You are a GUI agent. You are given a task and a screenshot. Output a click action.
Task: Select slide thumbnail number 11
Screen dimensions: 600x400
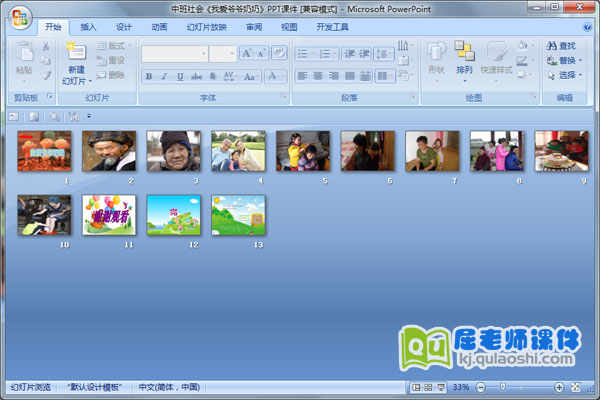pos(108,215)
